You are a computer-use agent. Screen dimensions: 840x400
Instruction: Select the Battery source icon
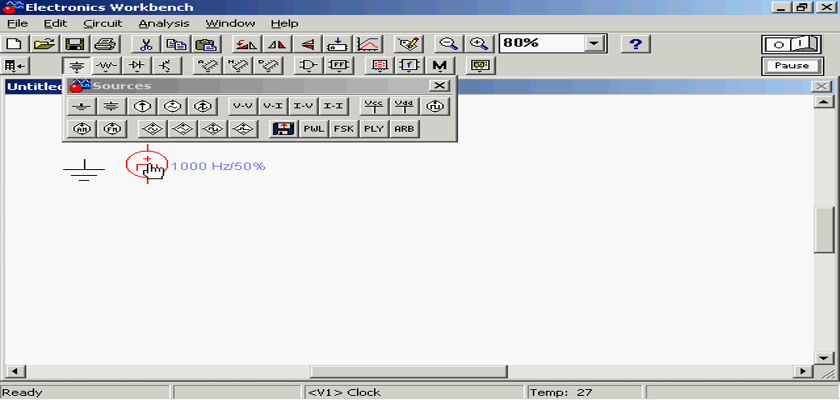112,106
